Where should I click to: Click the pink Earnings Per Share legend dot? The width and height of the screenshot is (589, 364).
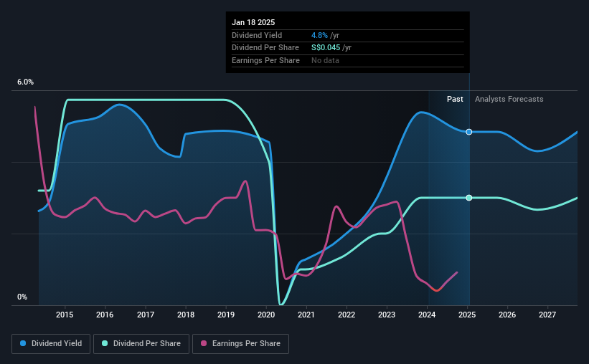(204, 343)
